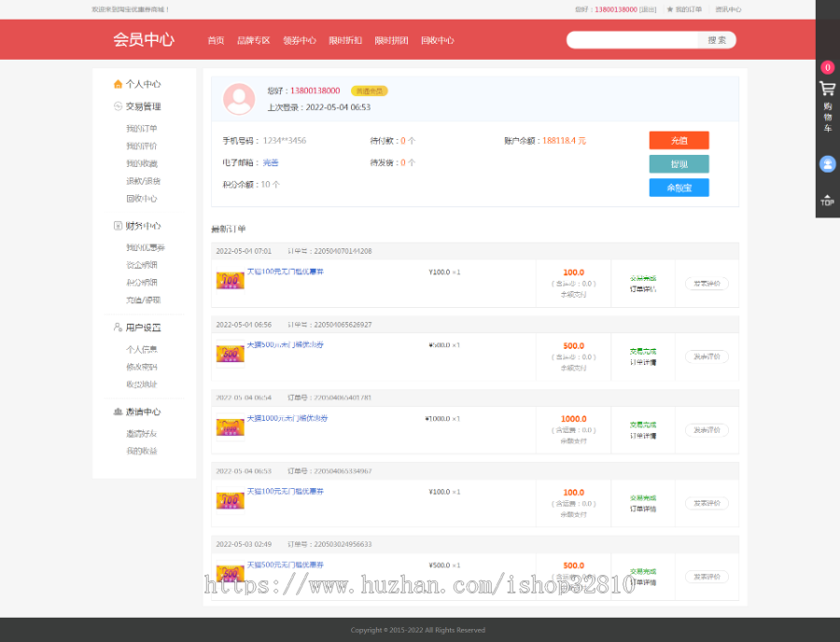The width and height of the screenshot is (840, 642).
Task: Click the TOP back-to-top arrow icon
Action: click(827, 200)
